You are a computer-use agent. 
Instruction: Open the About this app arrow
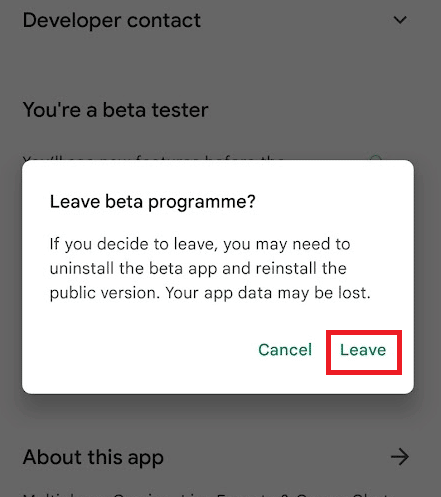pyautogui.click(x=399, y=457)
